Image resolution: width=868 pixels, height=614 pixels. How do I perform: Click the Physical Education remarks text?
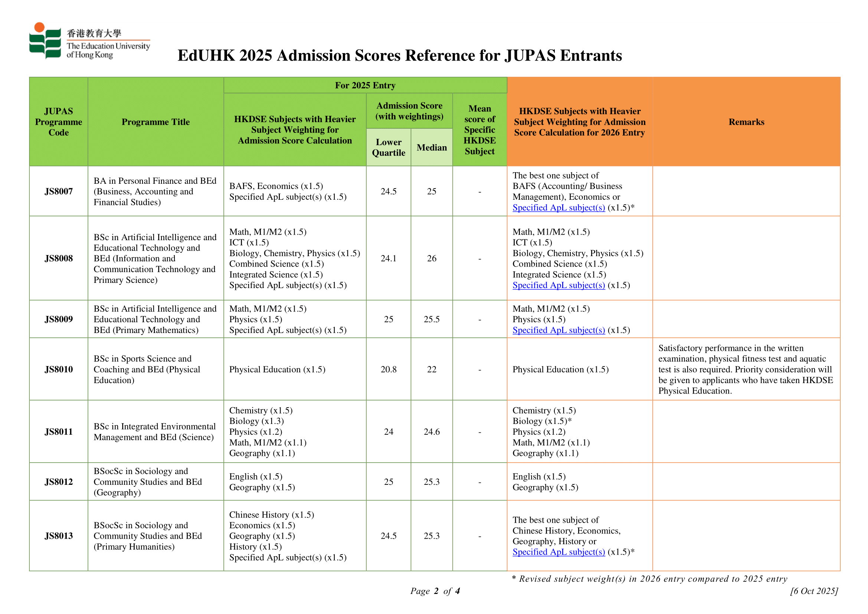(x=746, y=369)
